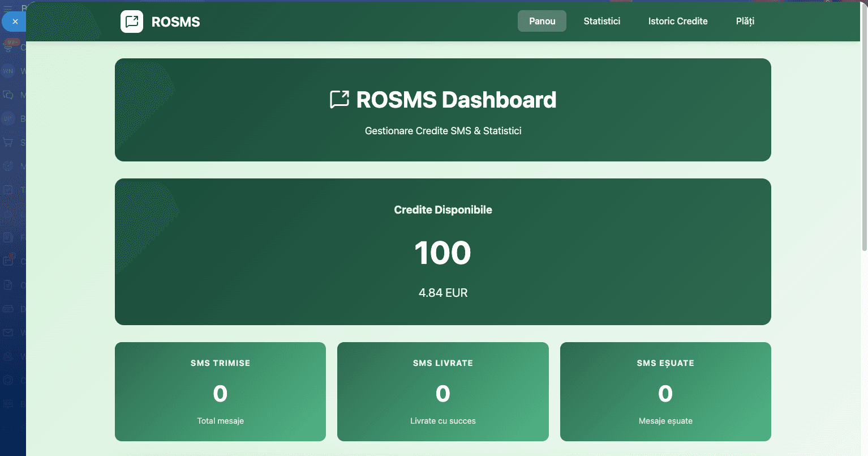Viewport: 868px width, 456px height.
Task: Click the BP circle icon in the sidebar
Action: coord(8,118)
